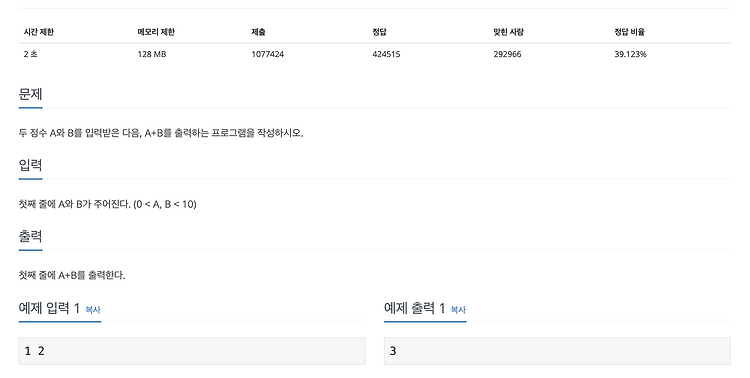Click the 제출 column header
750x378 pixels.
point(258,32)
